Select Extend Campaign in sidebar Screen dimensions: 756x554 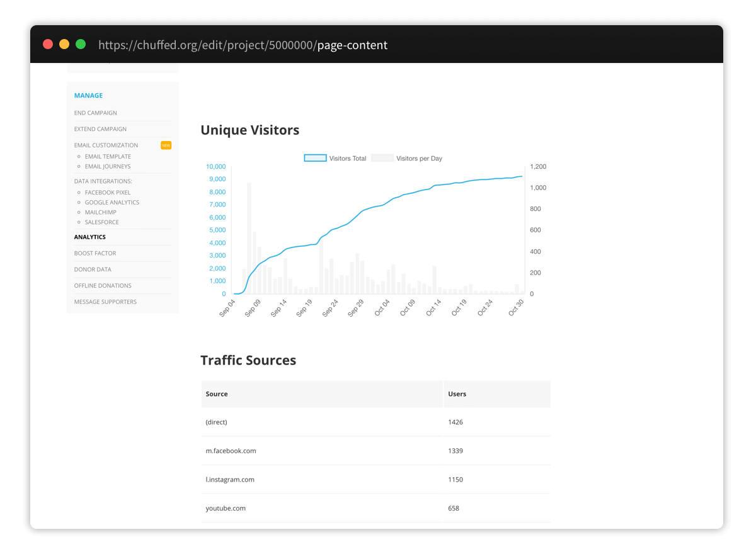coord(100,129)
